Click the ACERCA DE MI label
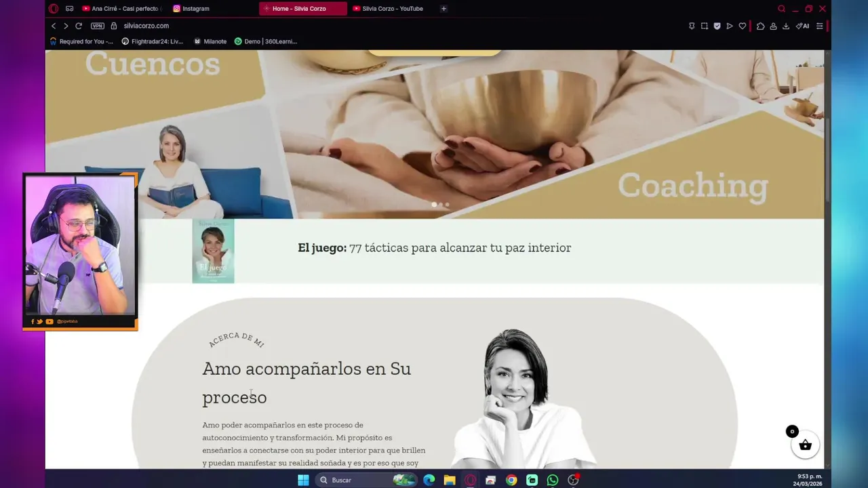This screenshot has width=868, height=488. click(236, 340)
